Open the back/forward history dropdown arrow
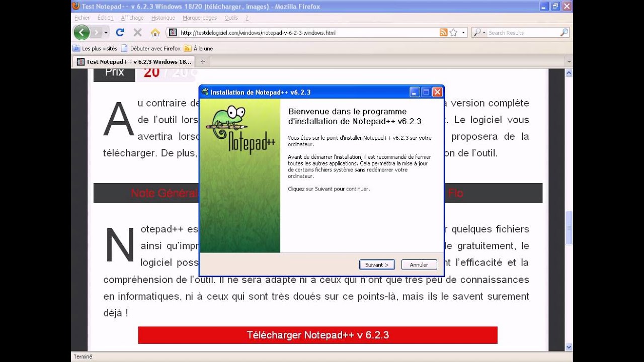This screenshot has width=644, height=362. 106,33
